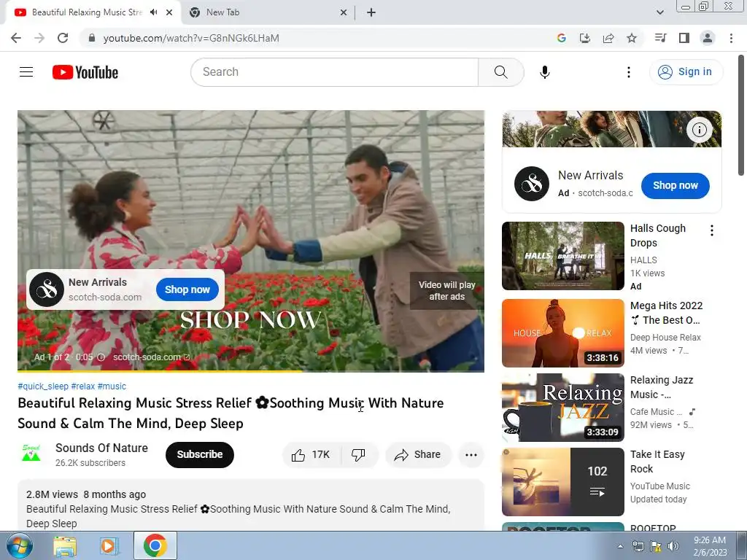747x560 pixels.
Task: Open Take It Easy Rock playlist thumbnail
Action: tap(562, 482)
